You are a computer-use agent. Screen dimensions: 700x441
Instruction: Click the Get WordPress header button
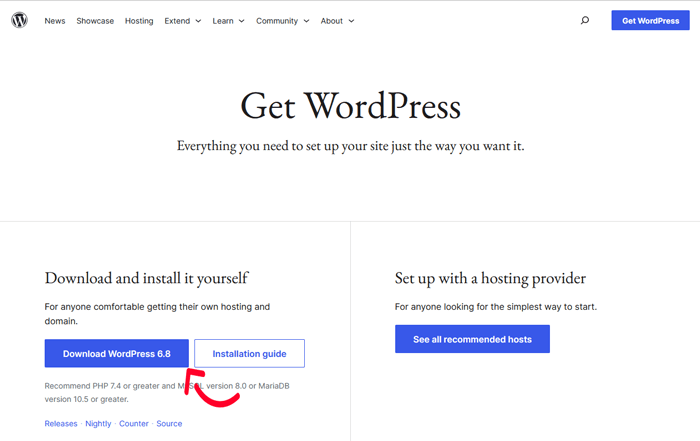650,21
